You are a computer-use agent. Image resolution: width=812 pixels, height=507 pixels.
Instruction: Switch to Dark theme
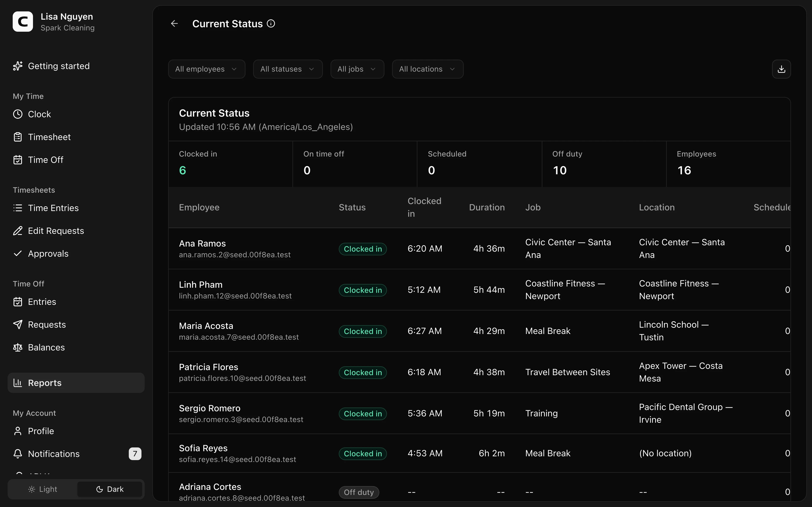tap(110, 489)
